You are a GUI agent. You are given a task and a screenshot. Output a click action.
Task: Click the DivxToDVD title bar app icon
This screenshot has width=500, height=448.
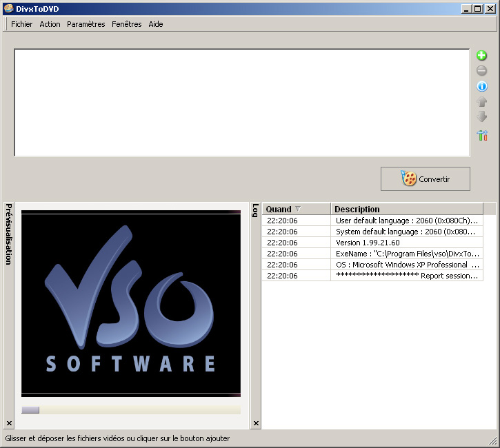click(8, 8)
